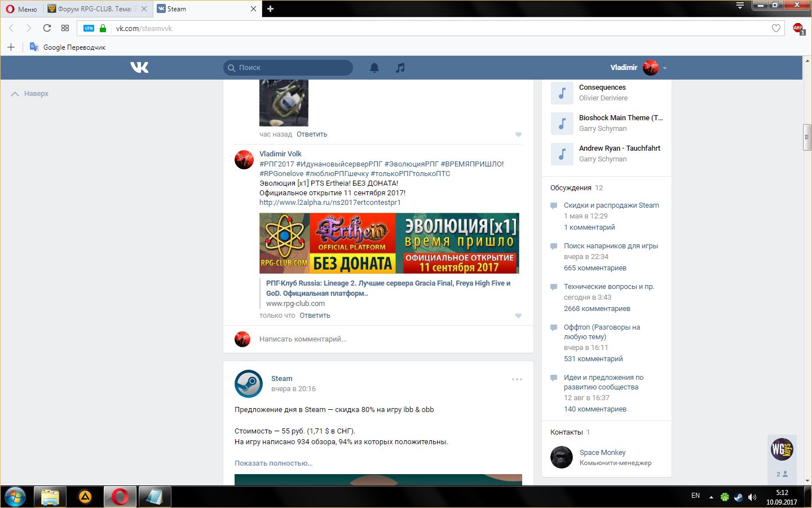Click the Opera Меню button
This screenshot has height=508, width=812.
pyautogui.click(x=21, y=9)
